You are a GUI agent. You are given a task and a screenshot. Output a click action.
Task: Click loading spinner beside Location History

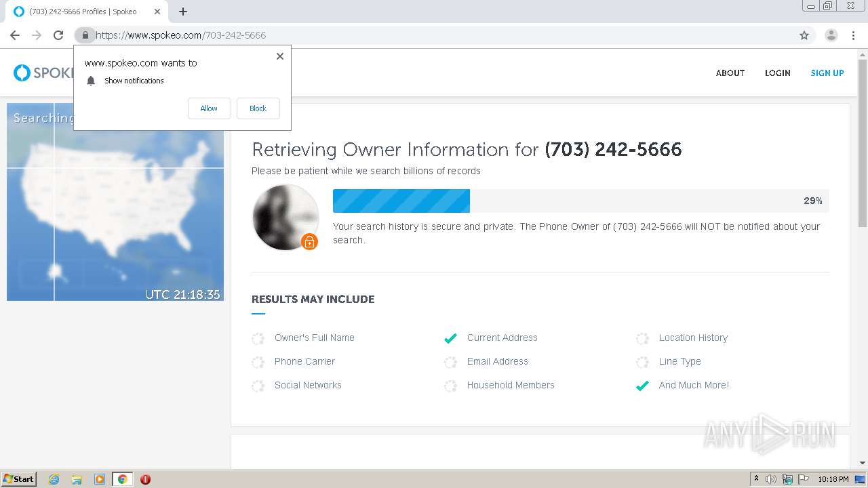642,338
